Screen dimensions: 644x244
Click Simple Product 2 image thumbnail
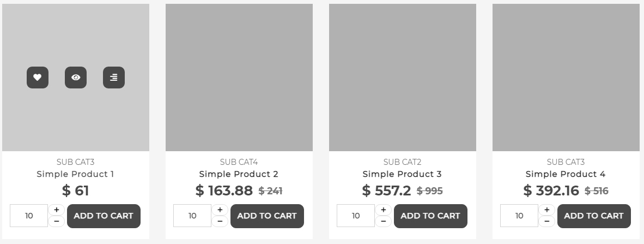239,78
